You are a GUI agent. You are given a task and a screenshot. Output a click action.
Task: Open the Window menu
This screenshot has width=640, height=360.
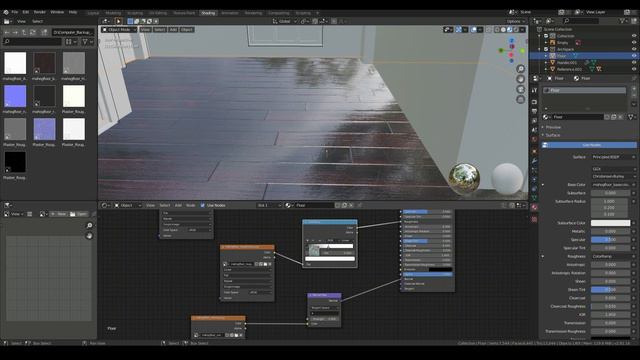pyautogui.click(x=57, y=12)
